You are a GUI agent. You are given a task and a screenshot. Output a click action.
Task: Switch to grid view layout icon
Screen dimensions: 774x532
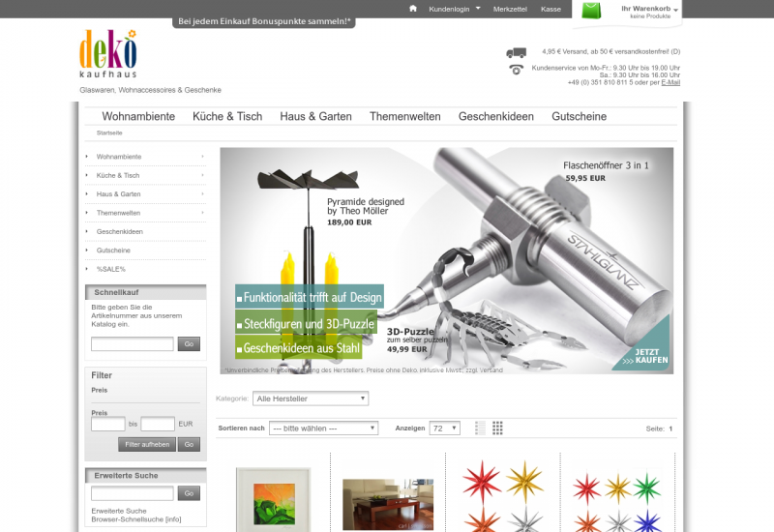tap(497, 428)
